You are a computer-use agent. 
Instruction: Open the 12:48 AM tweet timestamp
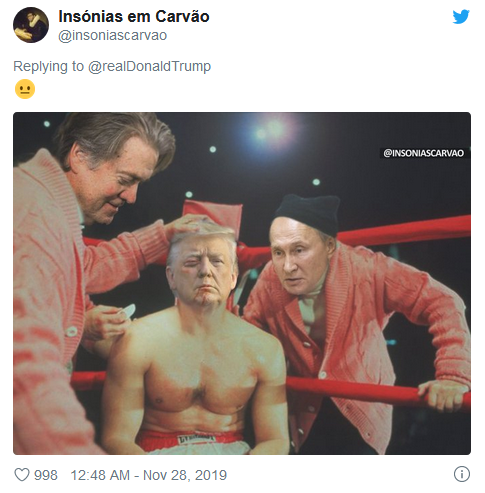[100, 475]
